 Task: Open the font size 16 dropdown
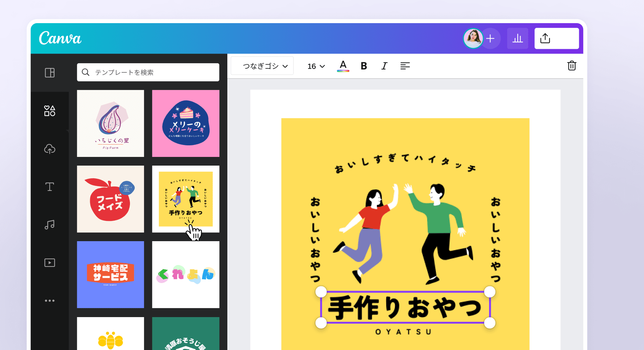(x=315, y=66)
